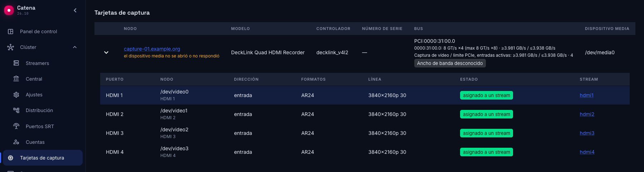Click the MODELO column header
Viewport: 644px width, 172px height.
pyautogui.click(x=240, y=29)
